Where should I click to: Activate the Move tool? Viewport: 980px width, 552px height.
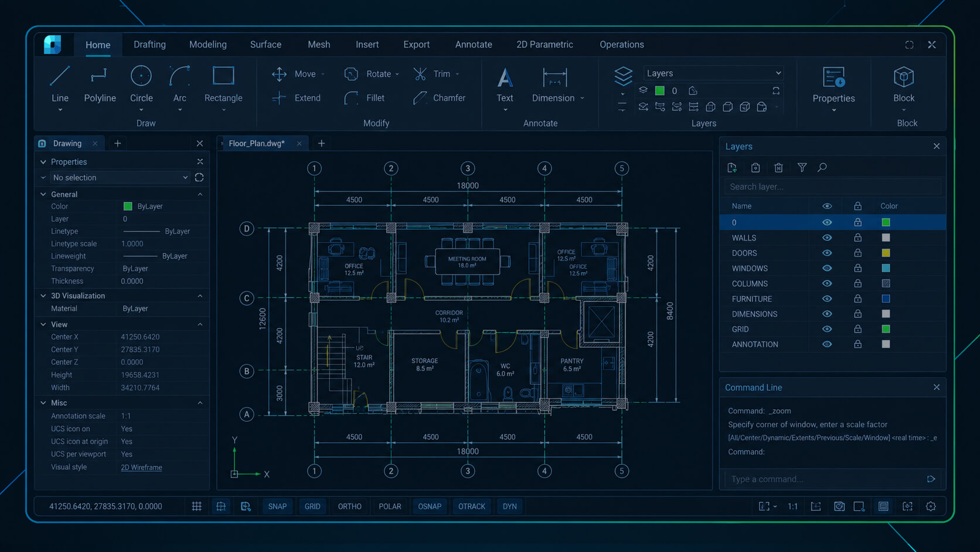pos(298,74)
